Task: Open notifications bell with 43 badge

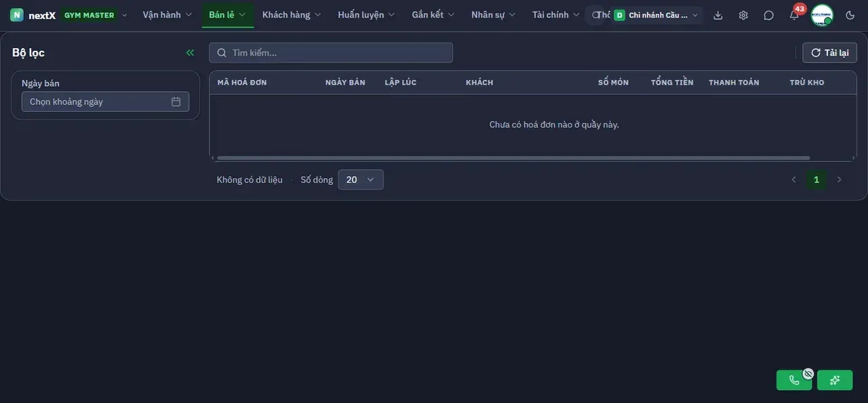Action: tap(794, 15)
